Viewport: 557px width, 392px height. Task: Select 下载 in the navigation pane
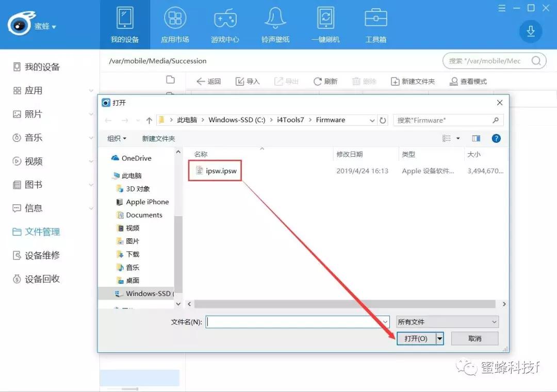(x=128, y=254)
